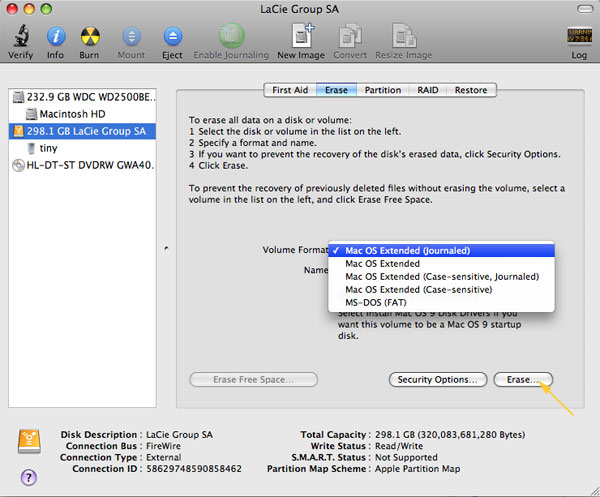Click the Mount toolbar icon
Image resolution: width=600 pixels, height=497 pixels.
[x=131, y=36]
